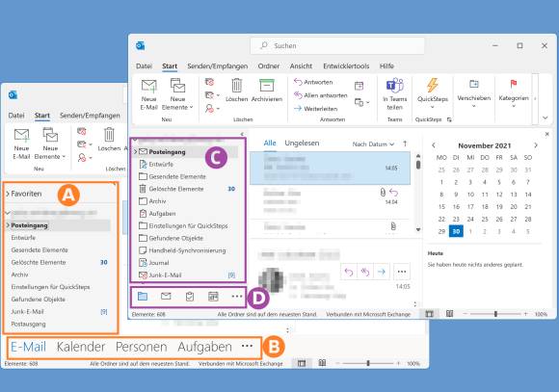Switch to the Alle messages filter

tap(270, 144)
